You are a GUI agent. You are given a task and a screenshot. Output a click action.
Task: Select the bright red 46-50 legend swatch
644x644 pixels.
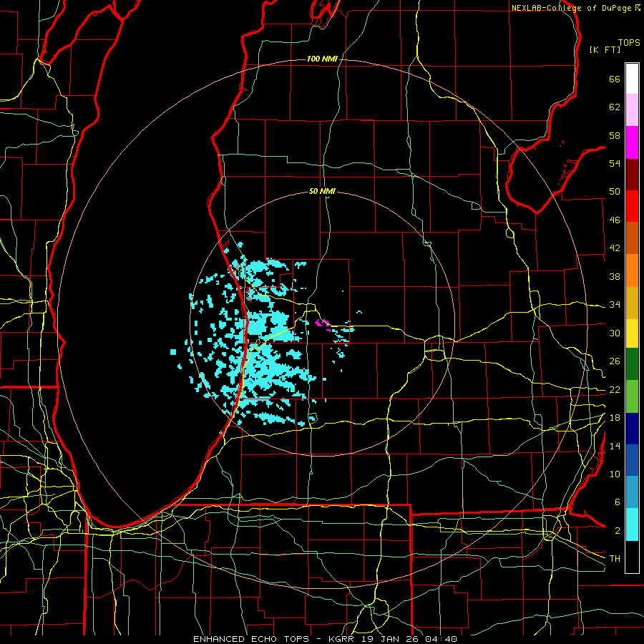pyautogui.click(x=632, y=206)
